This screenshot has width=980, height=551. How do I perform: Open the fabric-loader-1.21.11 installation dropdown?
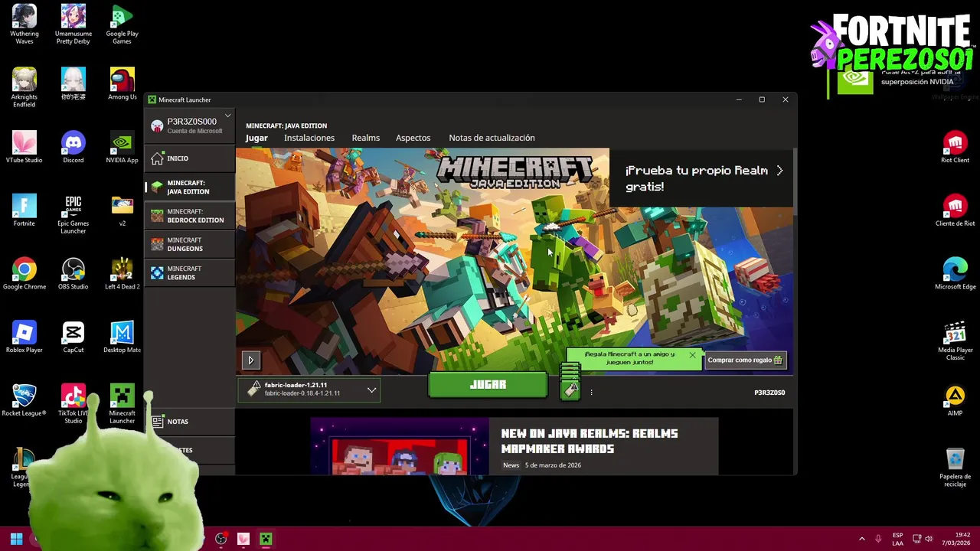(309, 390)
